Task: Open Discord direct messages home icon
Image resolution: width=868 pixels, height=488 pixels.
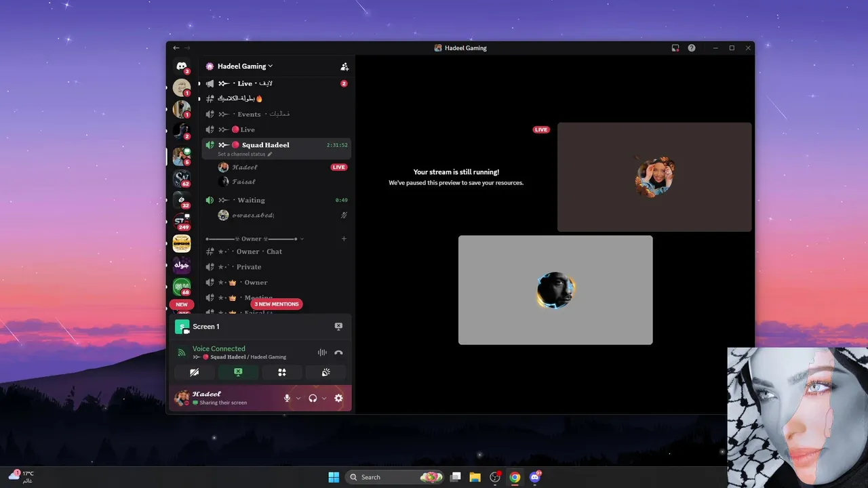Action: (182, 66)
